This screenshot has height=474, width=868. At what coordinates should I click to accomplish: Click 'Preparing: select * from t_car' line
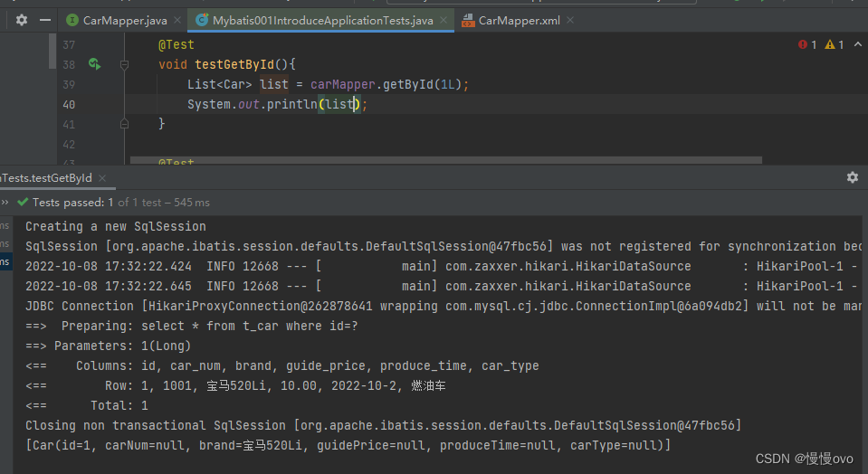(192, 327)
